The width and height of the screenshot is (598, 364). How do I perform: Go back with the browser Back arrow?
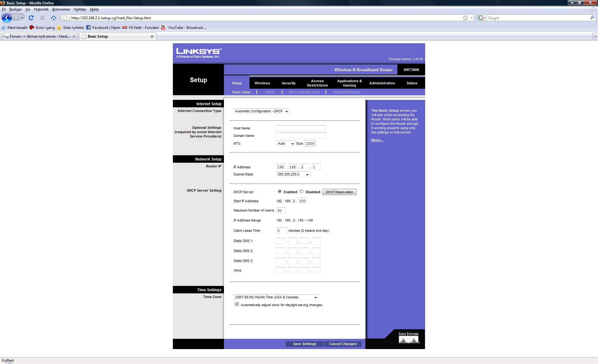pyautogui.click(x=7, y=18)
